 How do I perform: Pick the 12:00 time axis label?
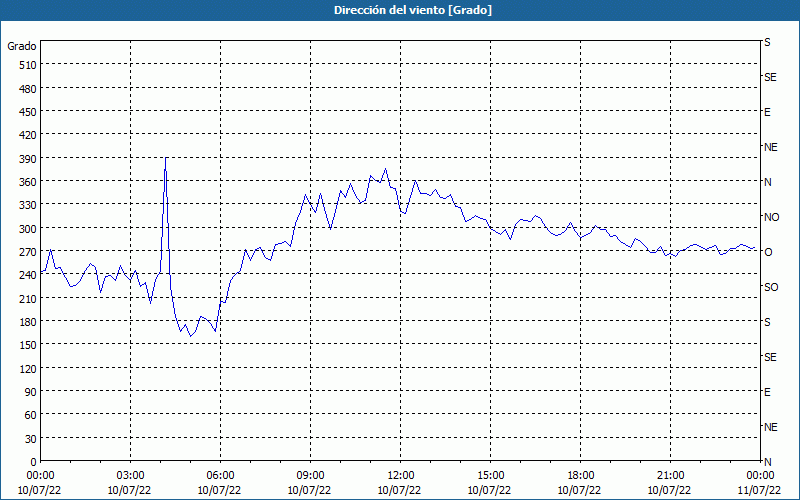tap(401, 476)
